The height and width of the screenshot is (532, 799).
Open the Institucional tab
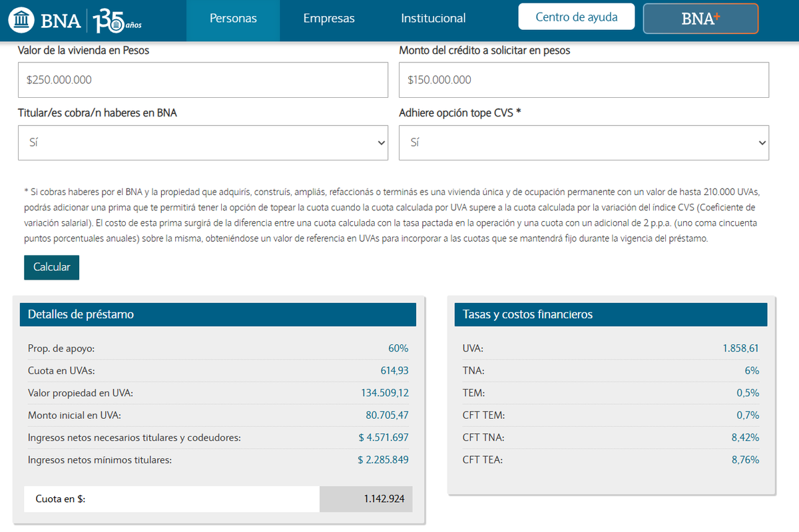(433, 19)
